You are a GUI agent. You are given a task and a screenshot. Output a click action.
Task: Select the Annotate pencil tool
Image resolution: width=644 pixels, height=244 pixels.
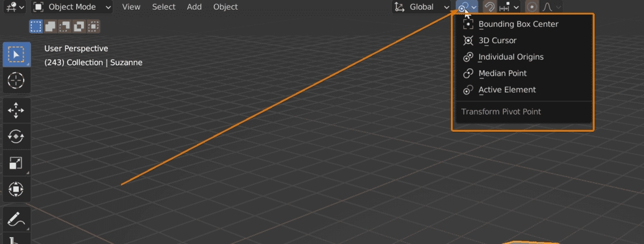(15, 218)
